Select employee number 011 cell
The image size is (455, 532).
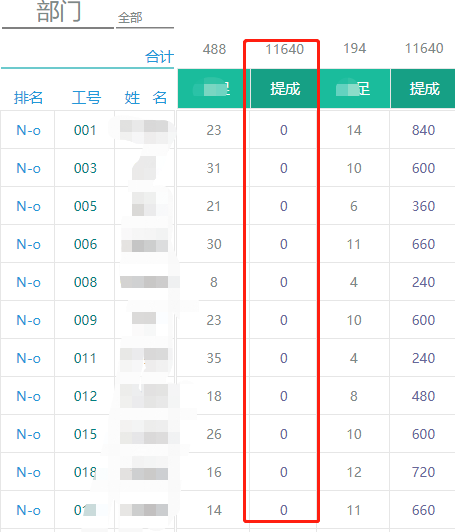click(x=85, y=358)
